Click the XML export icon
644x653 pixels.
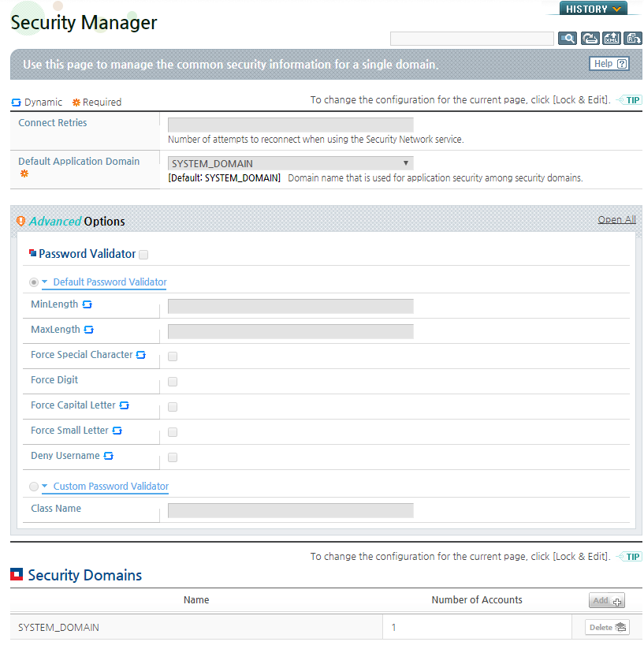pos(612,39)
